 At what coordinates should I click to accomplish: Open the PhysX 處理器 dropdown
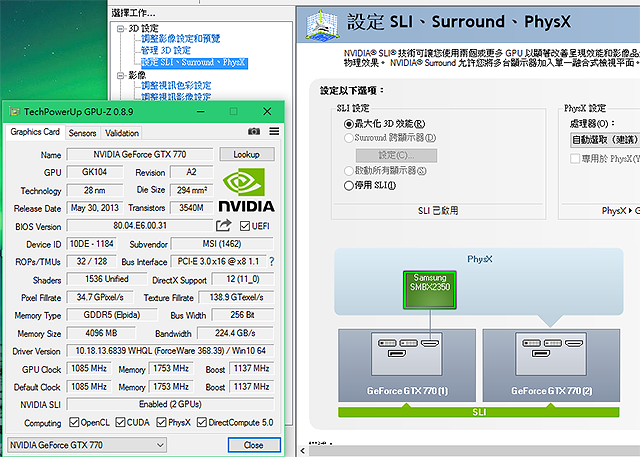604,140
